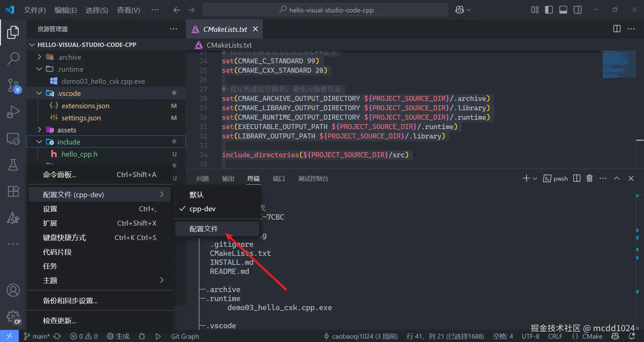Split the terminal pane
644x342 pixels.
(577, 178)
